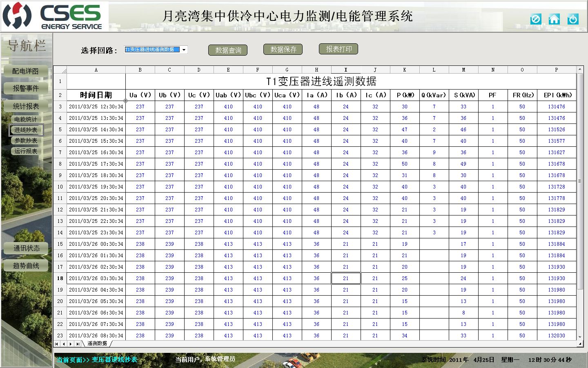Select column P header in spreadsheet
Image resolution: width=588 pixels, height=368 pixels.
coord(556,70)
